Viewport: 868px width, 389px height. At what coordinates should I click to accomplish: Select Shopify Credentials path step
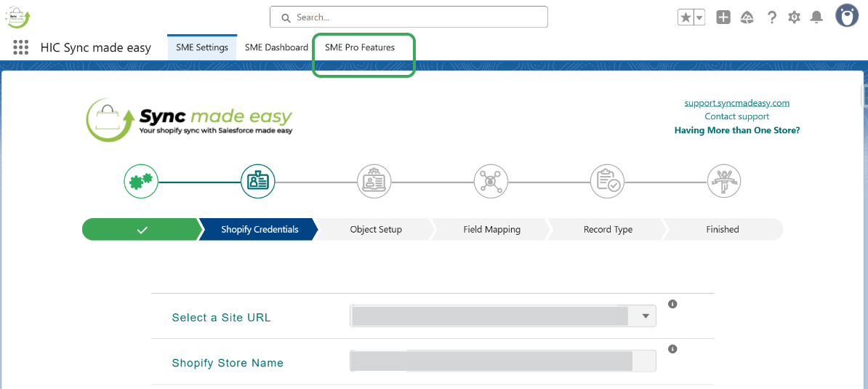[x=260, y=230]
